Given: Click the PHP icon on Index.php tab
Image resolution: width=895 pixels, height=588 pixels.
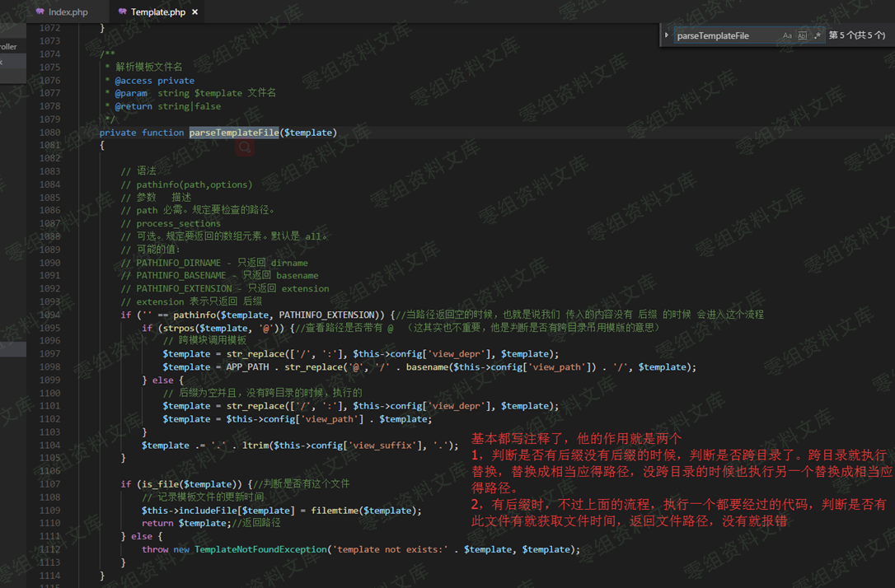Looking at the screenshot, I should tap(40, 12).
